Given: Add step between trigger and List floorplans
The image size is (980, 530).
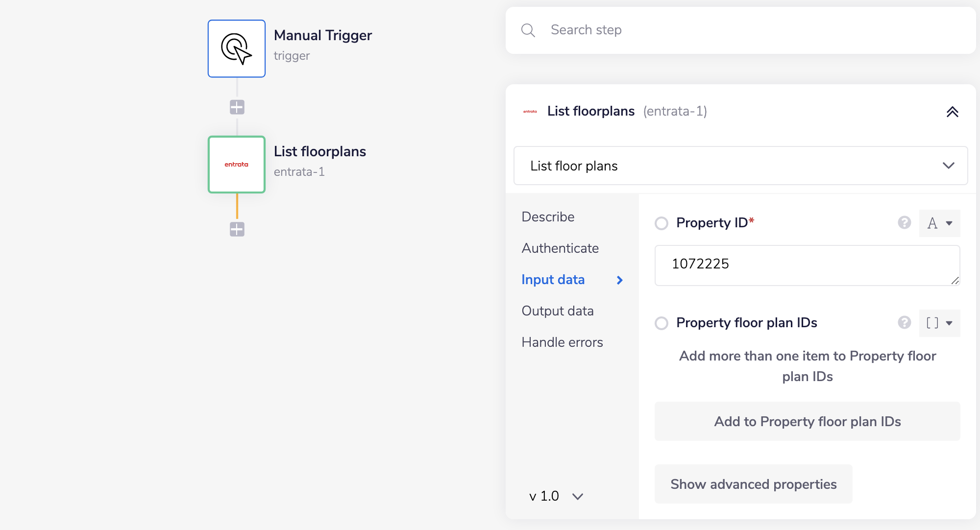Looking at the screenshot, I should 237,107.
